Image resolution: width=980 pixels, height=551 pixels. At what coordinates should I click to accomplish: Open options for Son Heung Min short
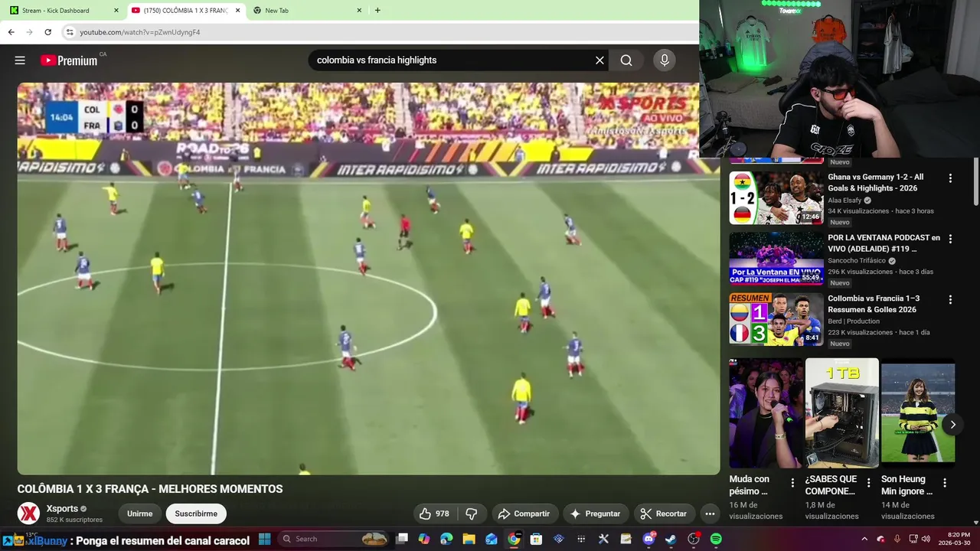(945, 483)
